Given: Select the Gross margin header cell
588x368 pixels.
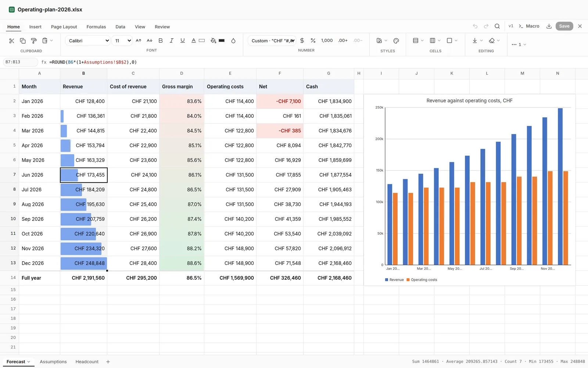Looking at the screenshot, I should tap(182, 86).
